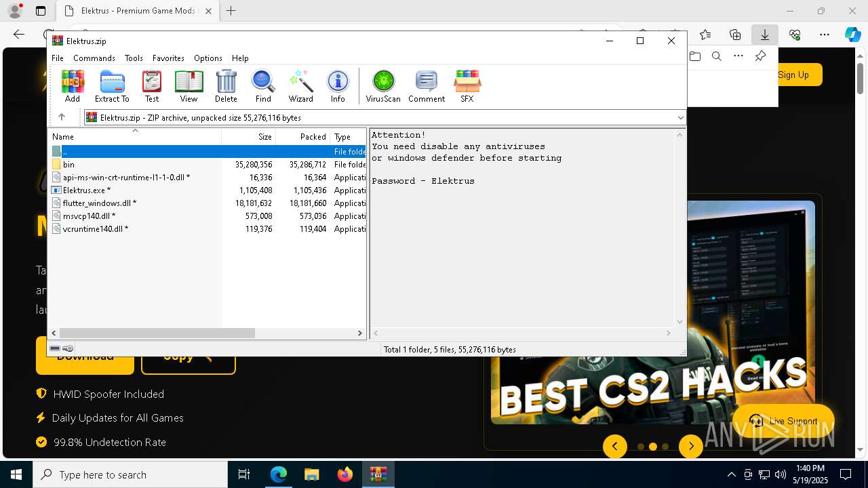Click the browser back button
The height and width of the screenshot is (488, 868).
point(19,34)
